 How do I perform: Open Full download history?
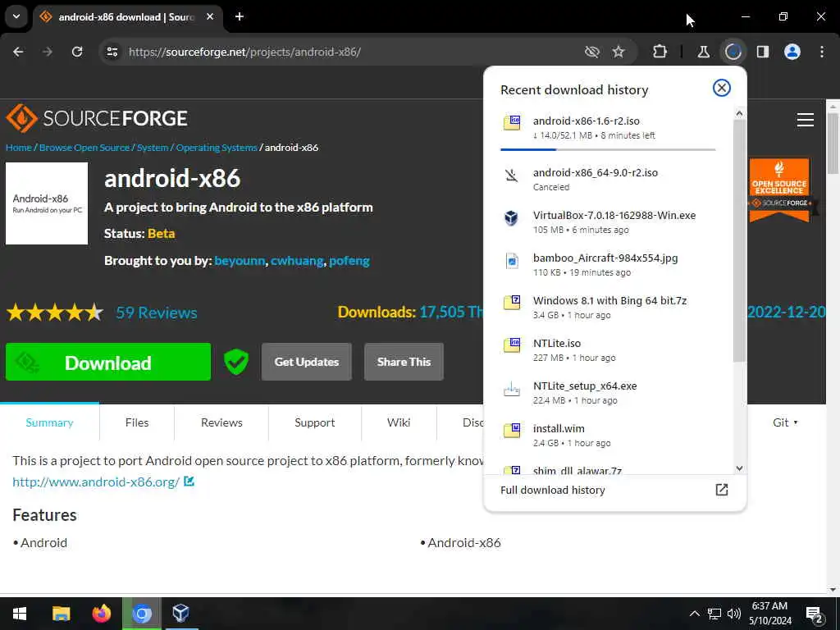click(x=614, y=490)
